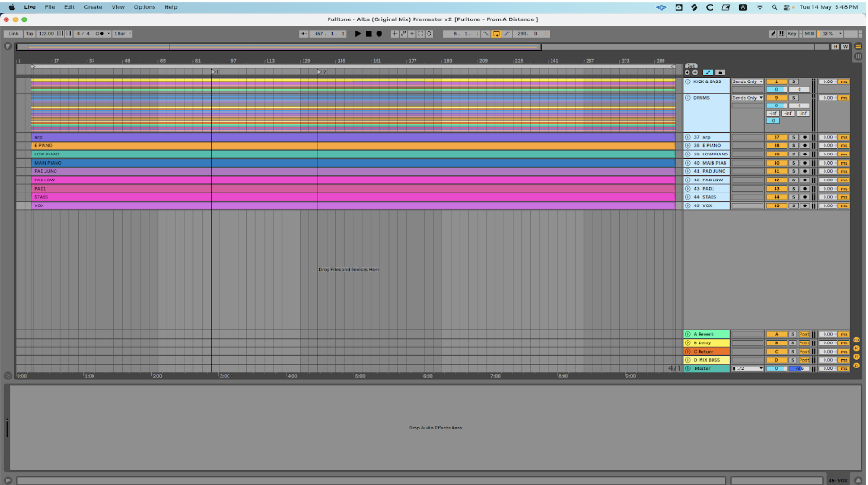This screenshot has height=485, width=868.
Task: Solo the MAIN PIANO track
Action: (793, 163)
